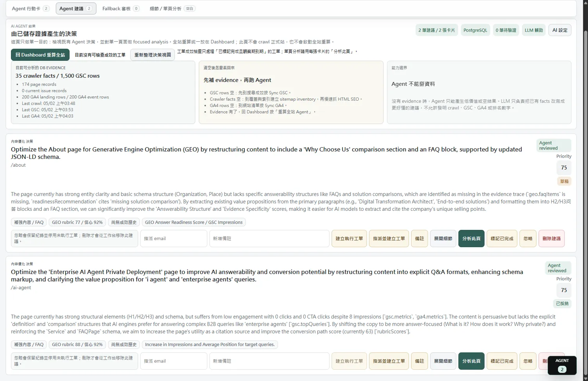Focus the 指派 email field on /about card
The width and height of the screenshot is (588, 381).
[x=174, y=239]
